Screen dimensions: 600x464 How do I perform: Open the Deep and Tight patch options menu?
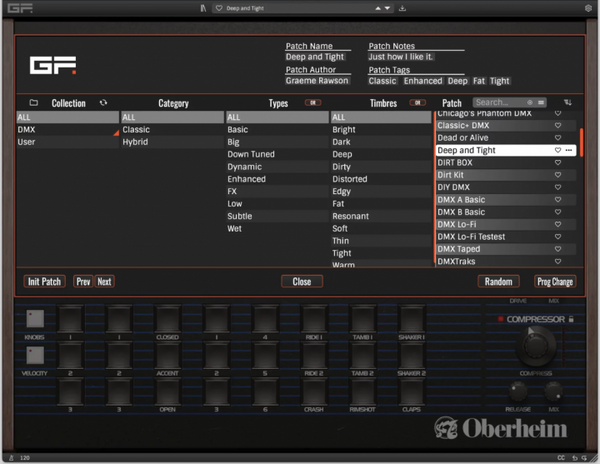coord(569,150)
